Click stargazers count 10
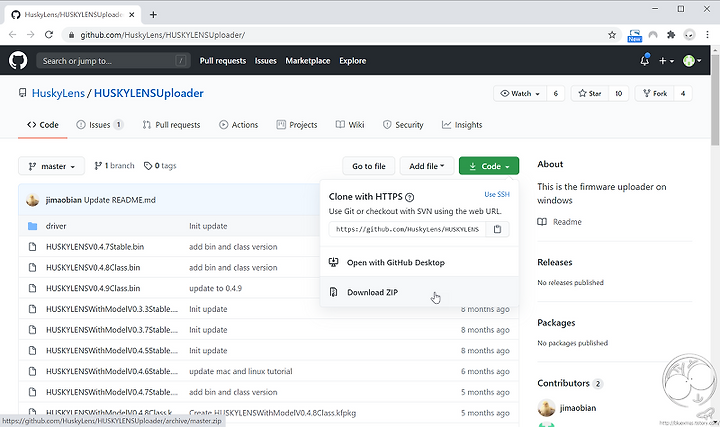This screenshot has width=720, height=427. [619, 93]
